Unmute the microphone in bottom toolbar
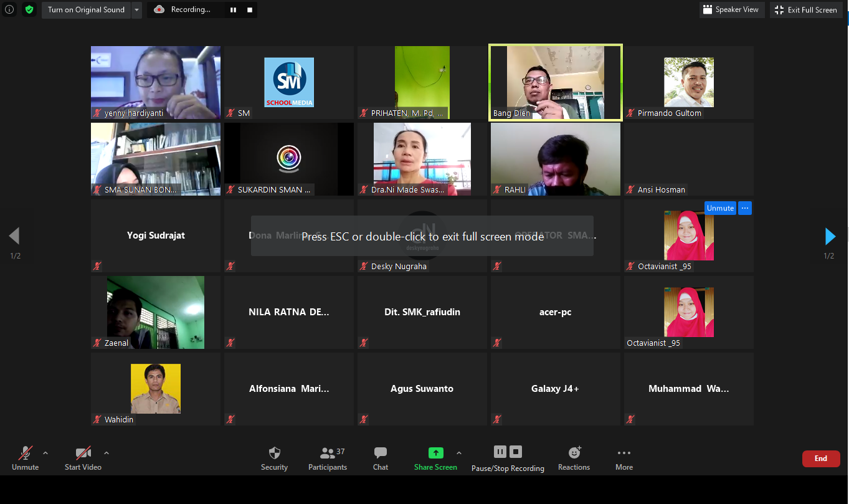 [x=26, y=453]
